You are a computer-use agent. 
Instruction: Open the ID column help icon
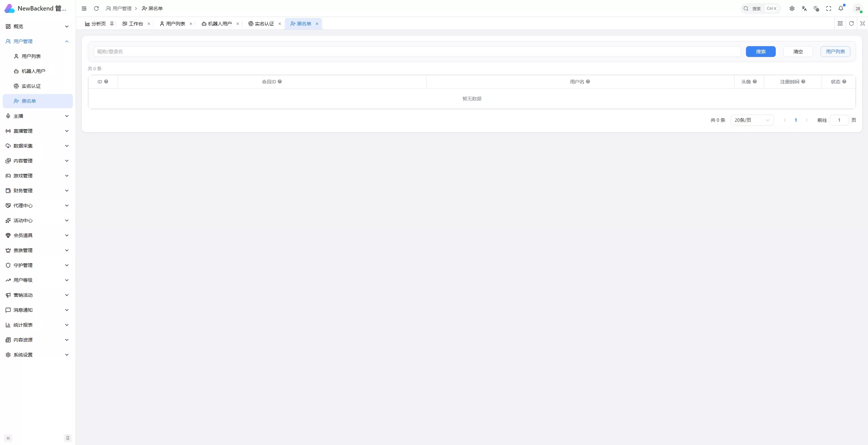(x=106, y=81)
